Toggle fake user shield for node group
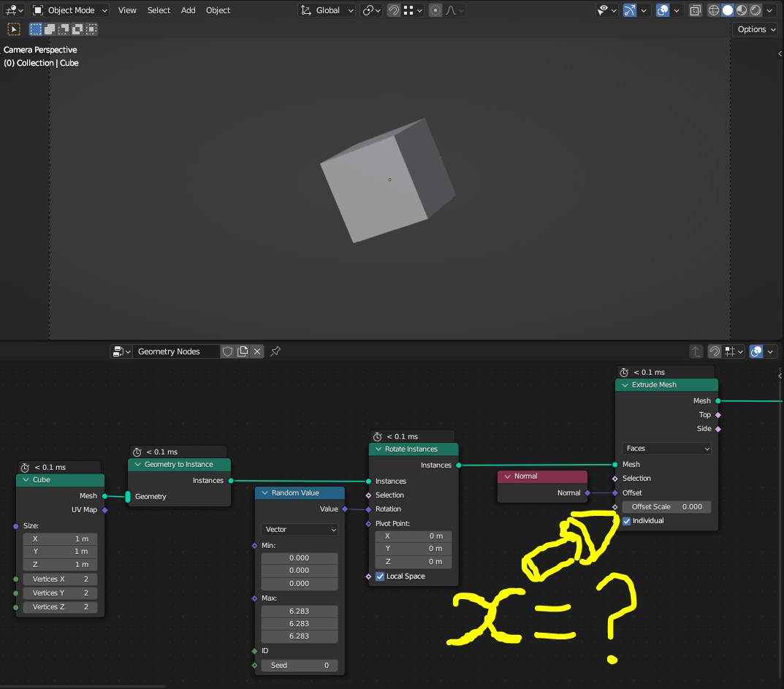784x689 pixels. [227, 351]
